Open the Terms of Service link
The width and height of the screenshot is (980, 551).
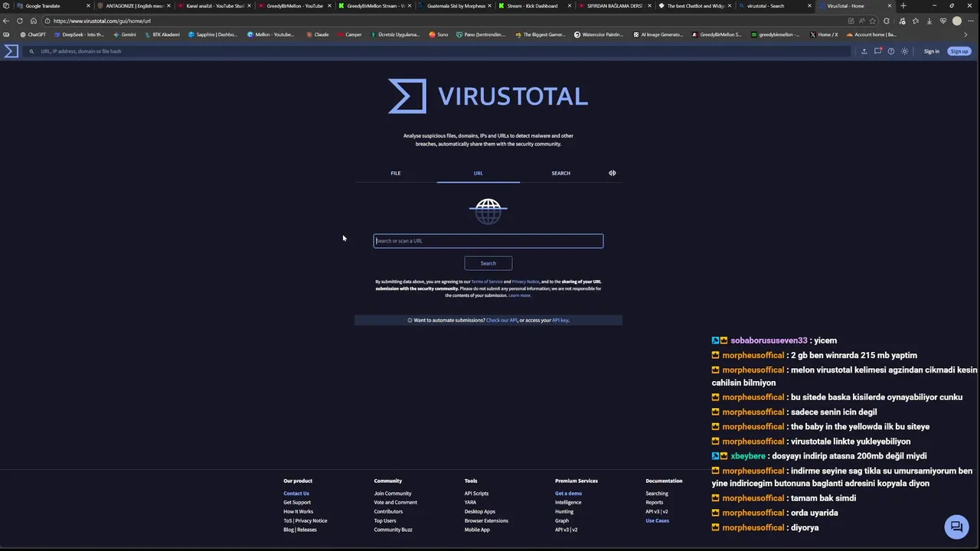487,282
